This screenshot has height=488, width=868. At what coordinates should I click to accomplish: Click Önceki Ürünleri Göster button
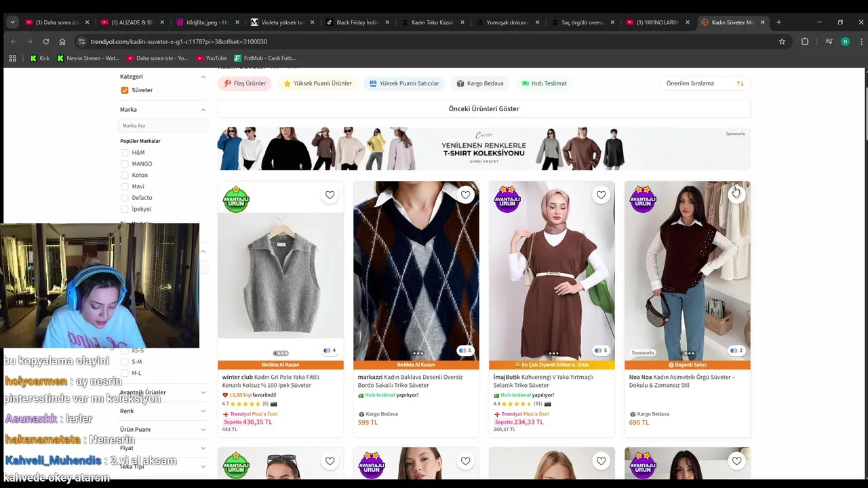[x=484, y=108]
